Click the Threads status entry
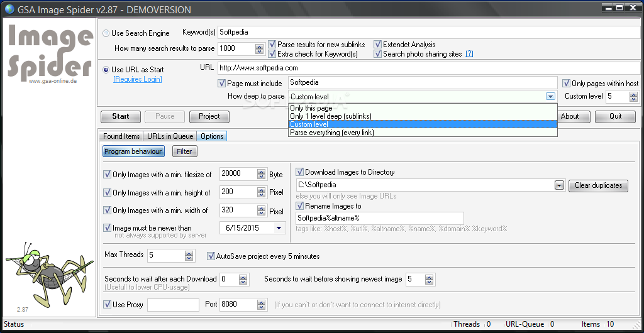Image resolution: width=644 pixels, height=333 pixels. point(472,324)
